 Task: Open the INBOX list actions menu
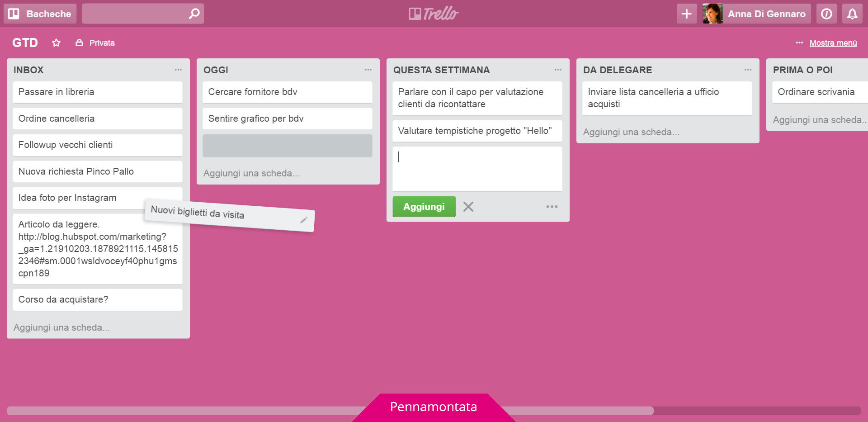178,69
